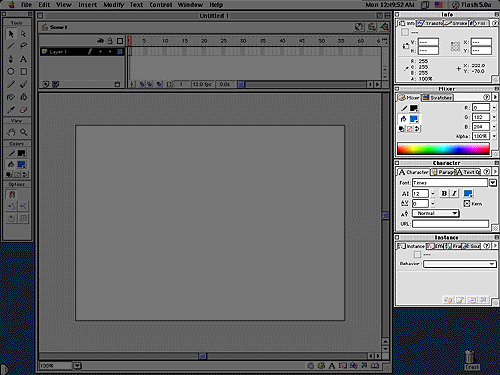Select the Pencil tool
Viewport: 500px width, 375px height.
[11, 84]
